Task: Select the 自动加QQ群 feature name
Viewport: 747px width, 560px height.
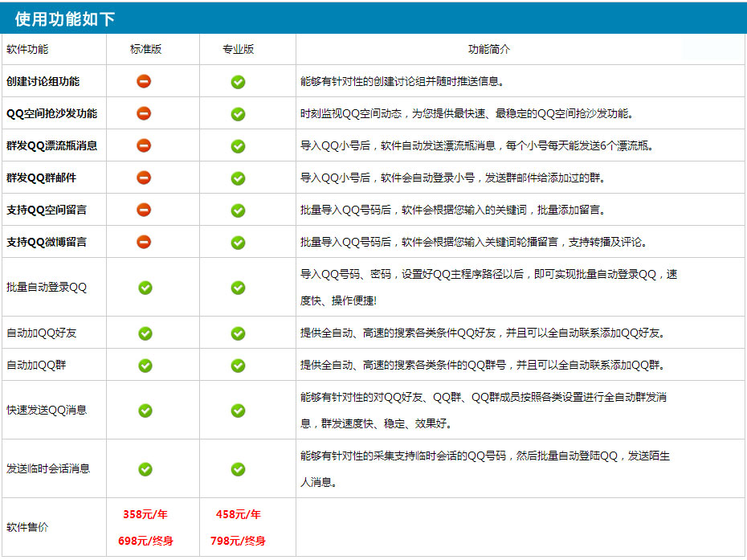Action: 36,365
